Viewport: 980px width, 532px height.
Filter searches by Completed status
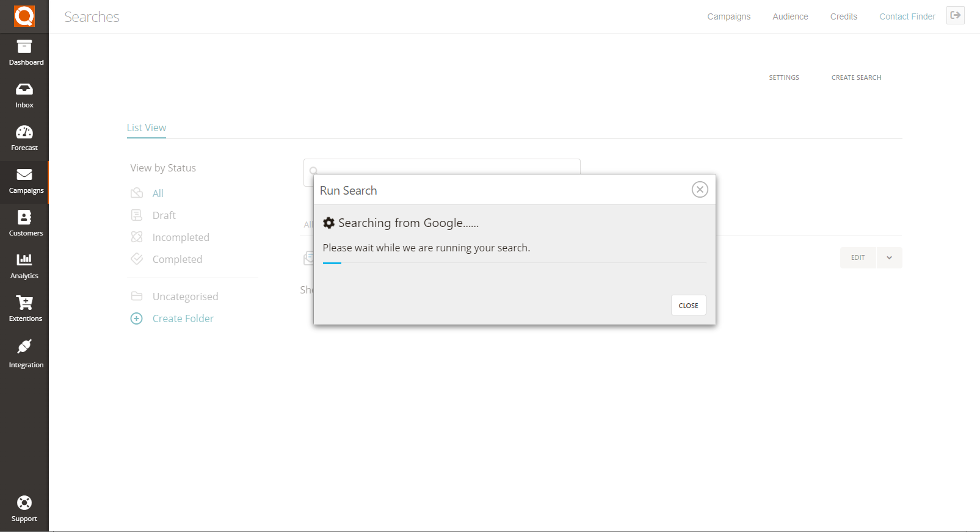(x=177, y=259)
